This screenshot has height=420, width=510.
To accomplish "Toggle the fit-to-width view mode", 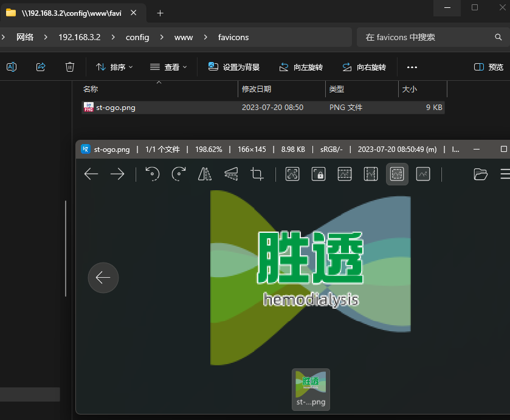I will tap(345, 174).
